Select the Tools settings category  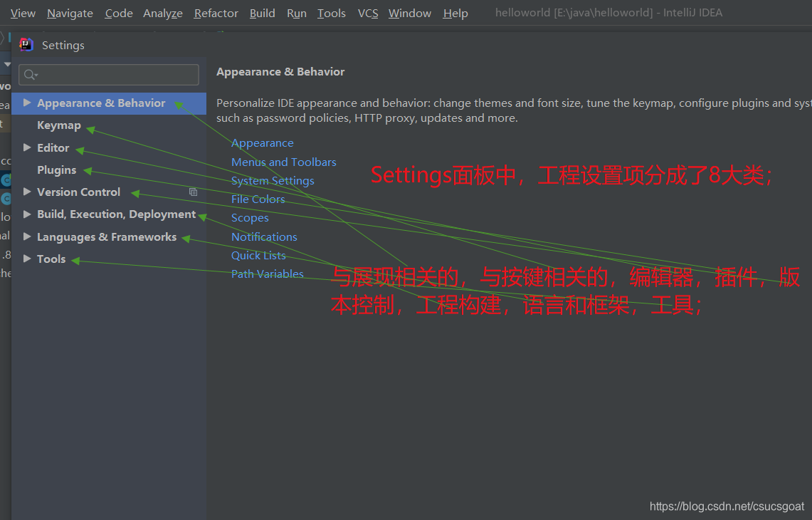pyautogui.click(x=51, y=258)
